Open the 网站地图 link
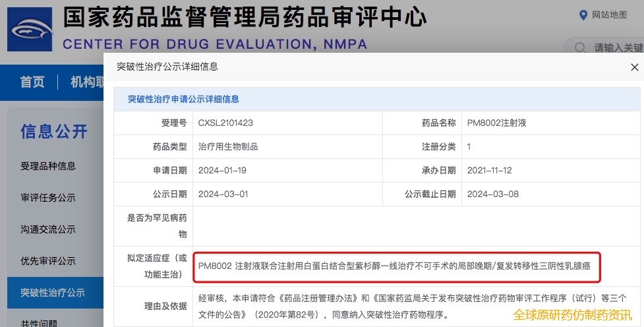The width and height of the screenshot is (644, 327). click(609, 15)
